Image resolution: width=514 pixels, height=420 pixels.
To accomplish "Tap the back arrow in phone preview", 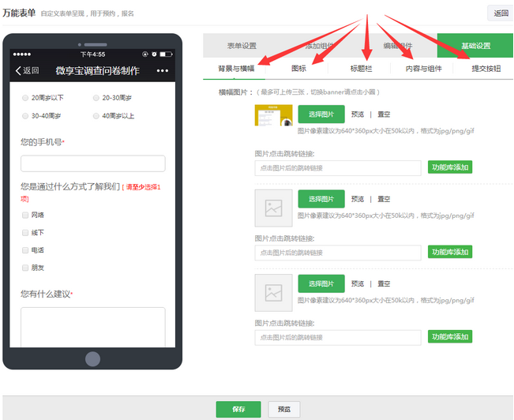I will click(19, 70).
